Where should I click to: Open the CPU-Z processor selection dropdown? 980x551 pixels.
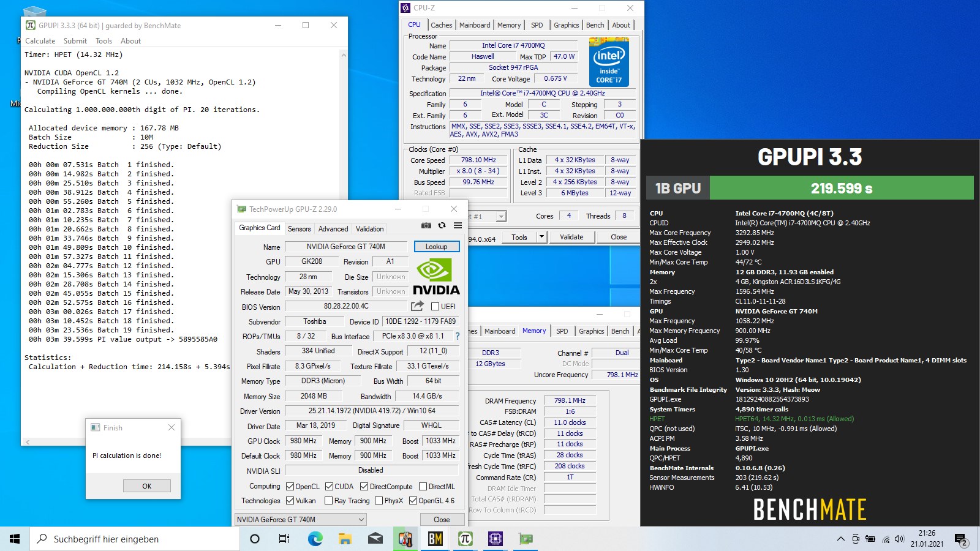coord(501,216)
